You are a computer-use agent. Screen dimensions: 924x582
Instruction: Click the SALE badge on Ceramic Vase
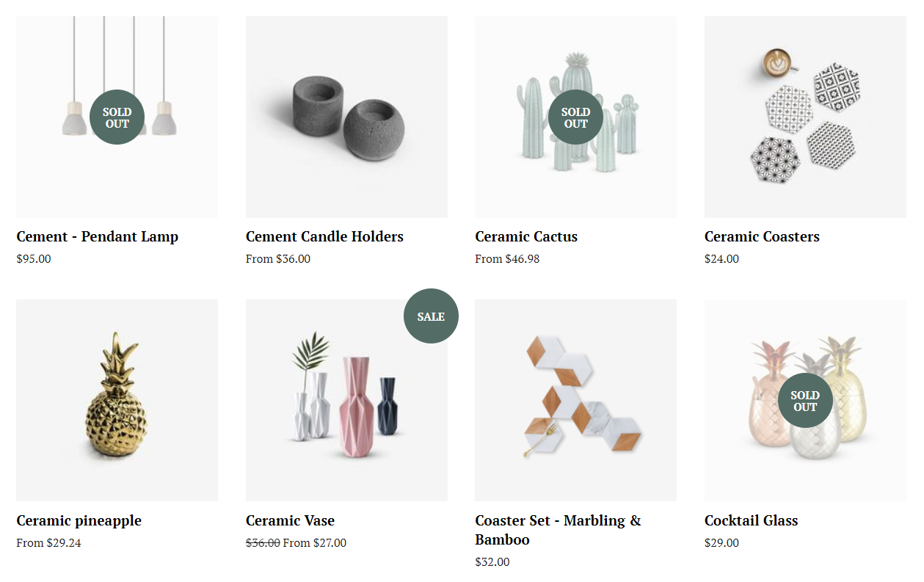tap(431, 316)
